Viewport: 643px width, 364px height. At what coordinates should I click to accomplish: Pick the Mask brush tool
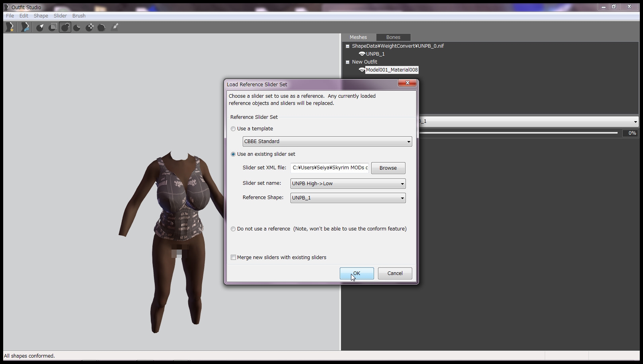[x=53, y=27]
